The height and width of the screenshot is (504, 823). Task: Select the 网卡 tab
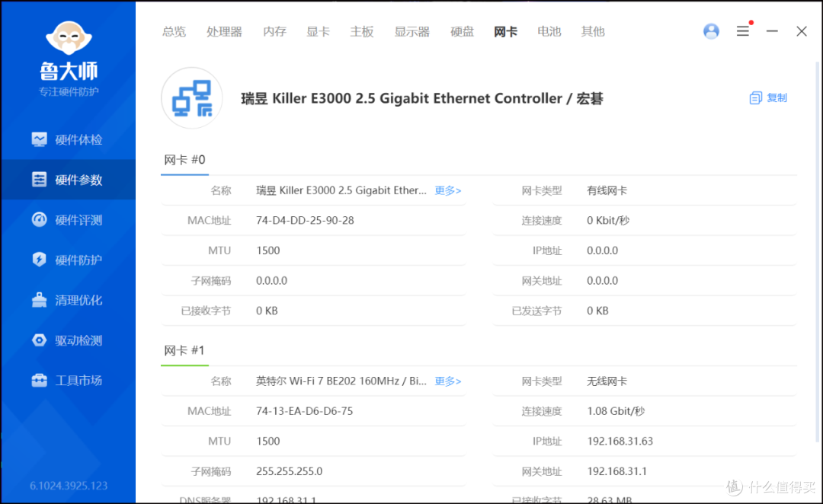tap(505, 31)
